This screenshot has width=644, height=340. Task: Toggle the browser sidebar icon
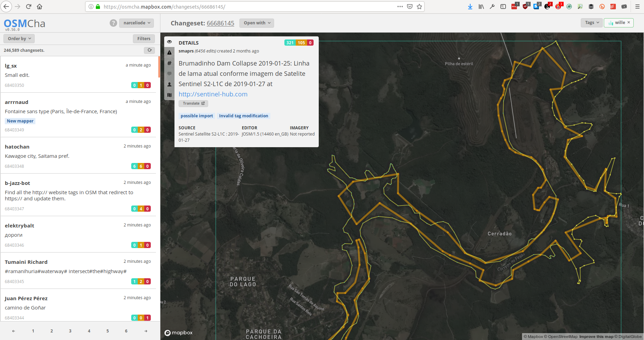[x=503, y=7]
